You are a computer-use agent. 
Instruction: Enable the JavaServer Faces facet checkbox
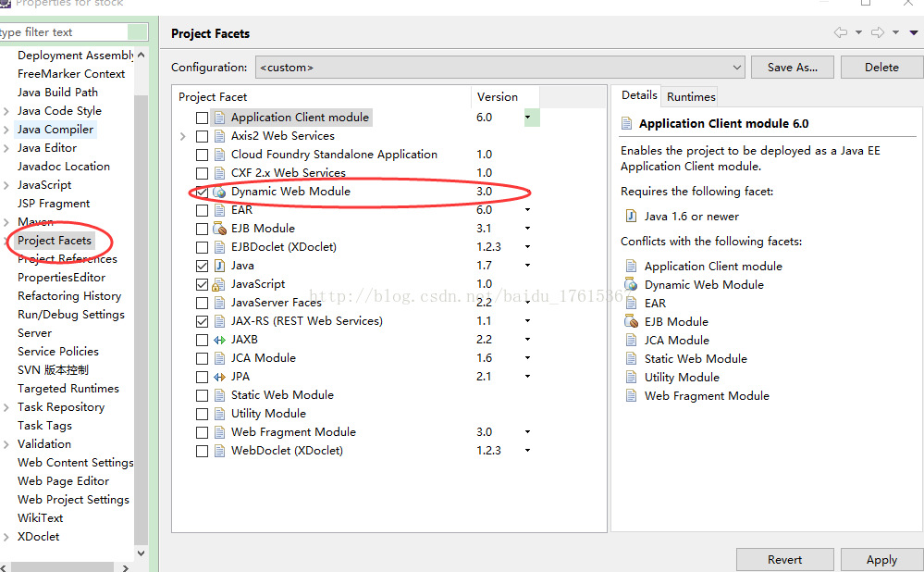click(202, 303)
